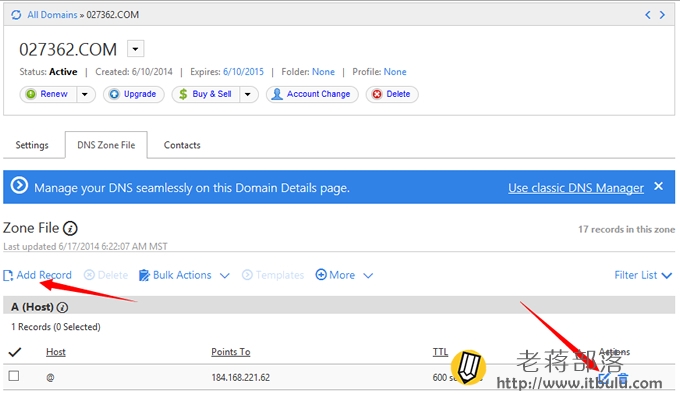The height and width of the screenshot is (395, 680).
Task: Click the circled arrow icon in blue banner
Action: pyautogui.click(x=19, y=186)
